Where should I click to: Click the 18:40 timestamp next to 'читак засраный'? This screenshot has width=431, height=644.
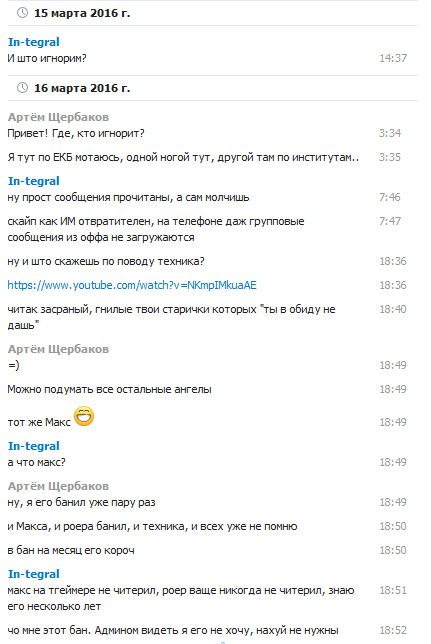tap(393, 309)
